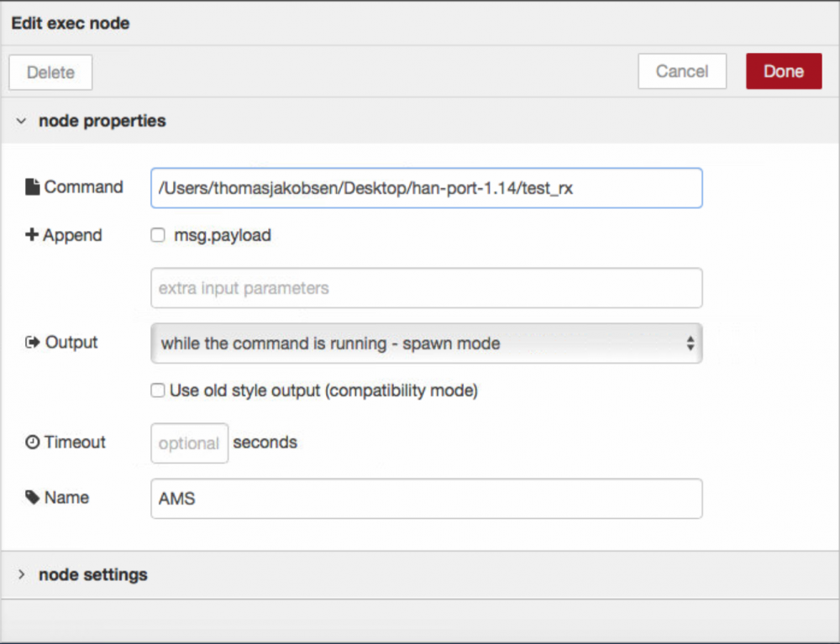840x644 pixels.
Task: Click the Delete button
Action: pos(50,72)
